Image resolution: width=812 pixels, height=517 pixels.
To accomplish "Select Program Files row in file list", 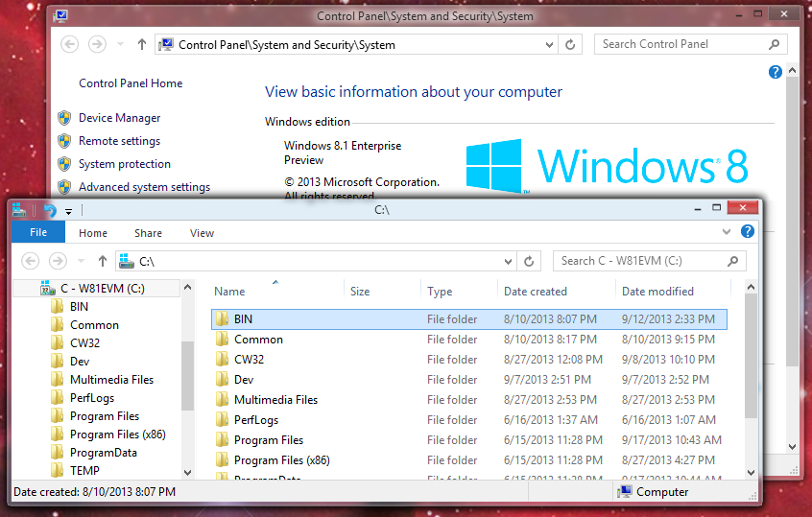I will coord(469,440).
